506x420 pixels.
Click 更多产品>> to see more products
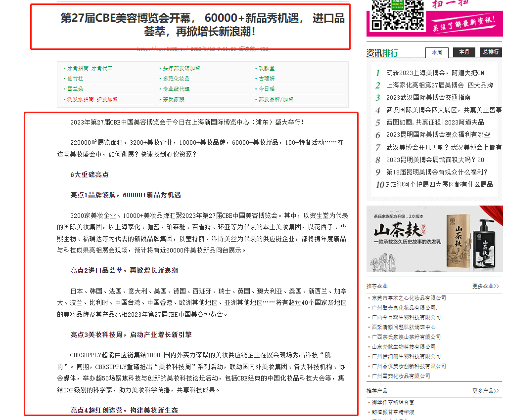click(485, 390)
